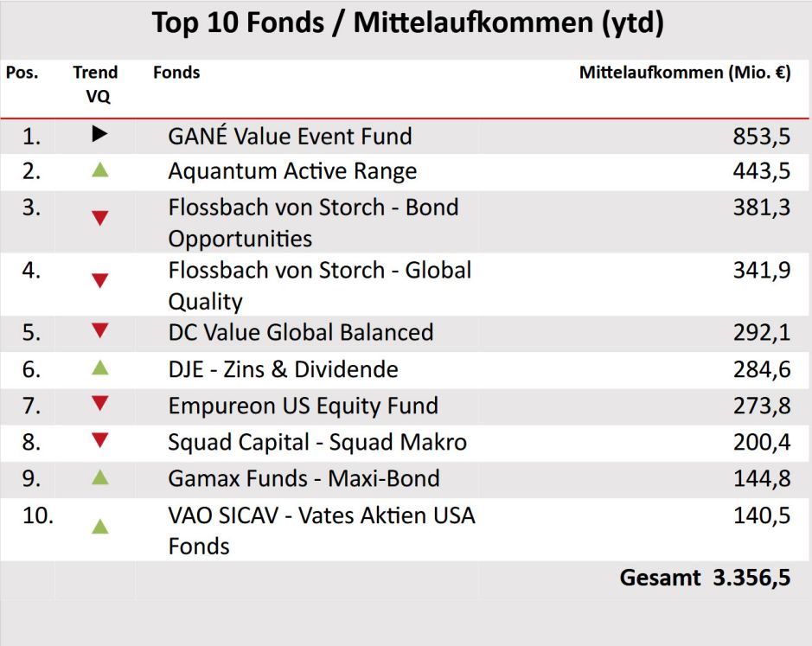Viewport: 812px width, 646px height.
Task: Click the 853,5 value in the first row
Action: (x=761, y=136)
